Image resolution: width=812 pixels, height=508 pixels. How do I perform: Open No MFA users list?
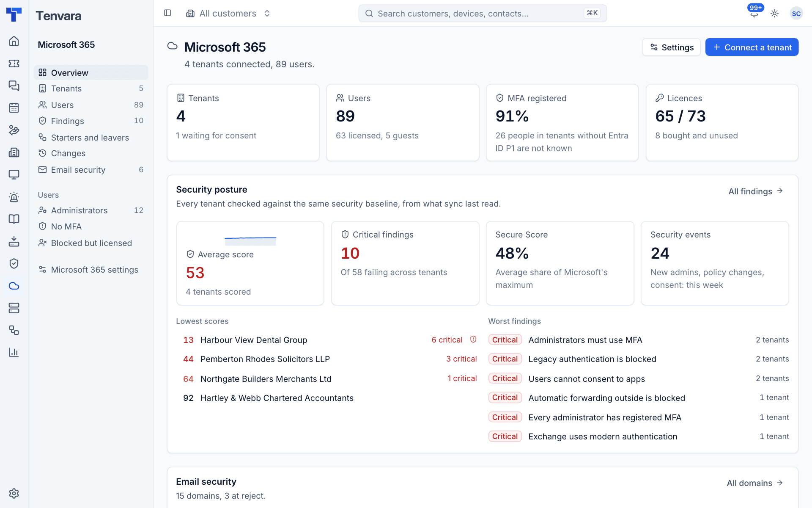coord(91,226)
